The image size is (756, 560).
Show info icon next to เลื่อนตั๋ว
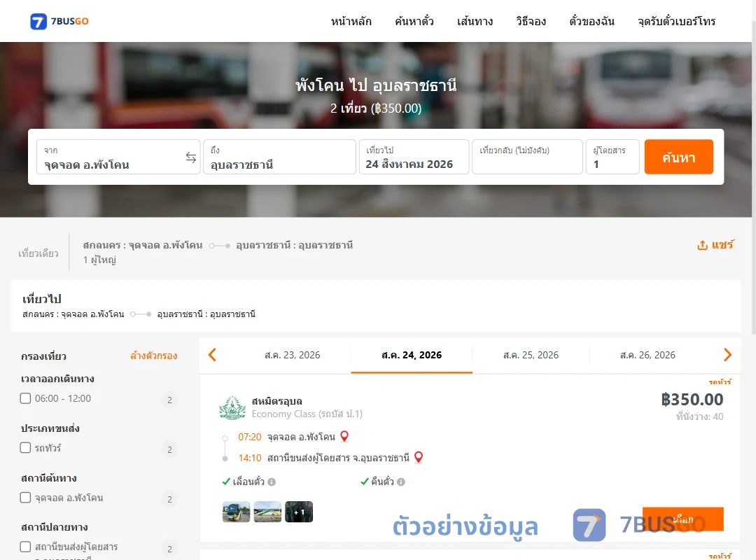272,482
